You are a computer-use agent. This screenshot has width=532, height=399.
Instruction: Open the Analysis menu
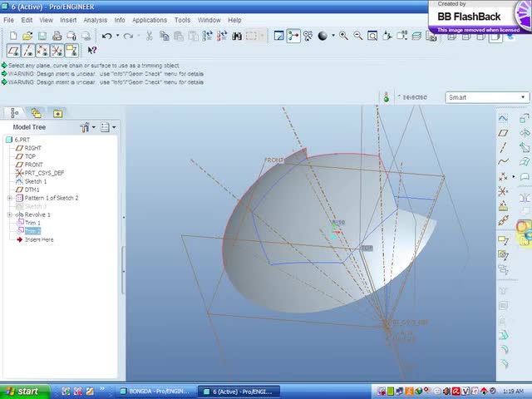click(x=95, y=20)
